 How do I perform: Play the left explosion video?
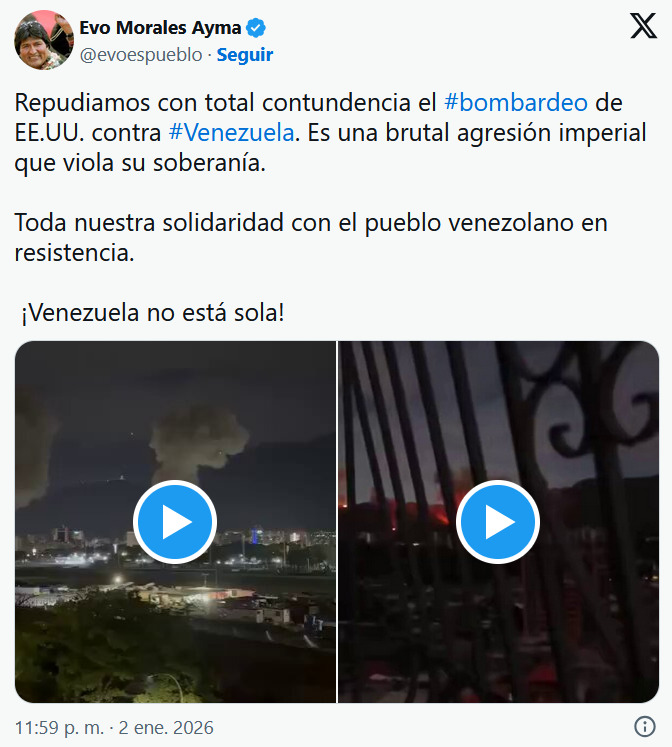click(175, 522)
